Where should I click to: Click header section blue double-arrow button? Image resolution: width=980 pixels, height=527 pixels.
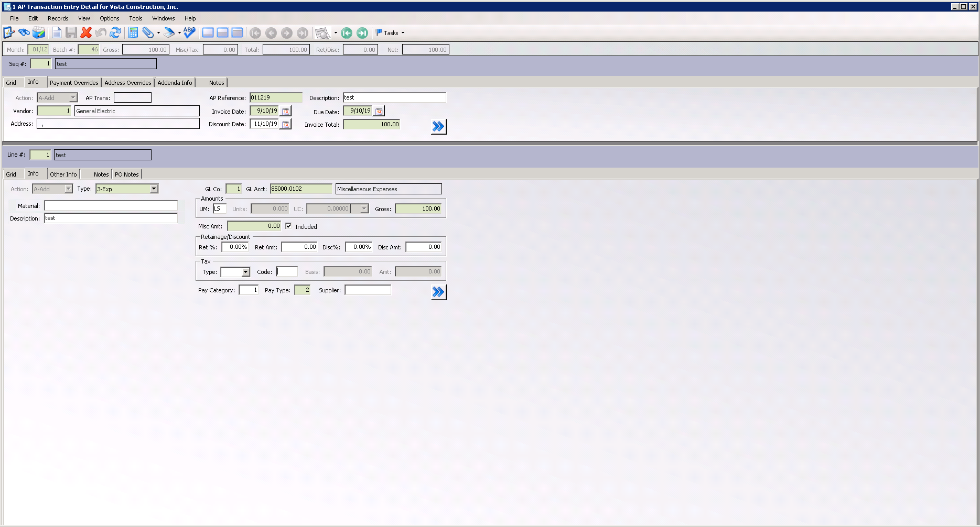pyautogui.click(x=438, y=127)
